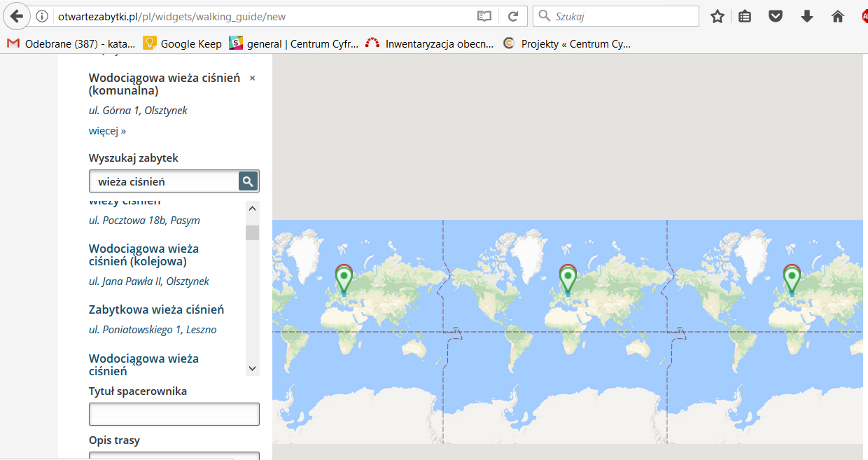
Task: Go to the browser home icon
Action: pyautogui.click(x=837, y=16)
